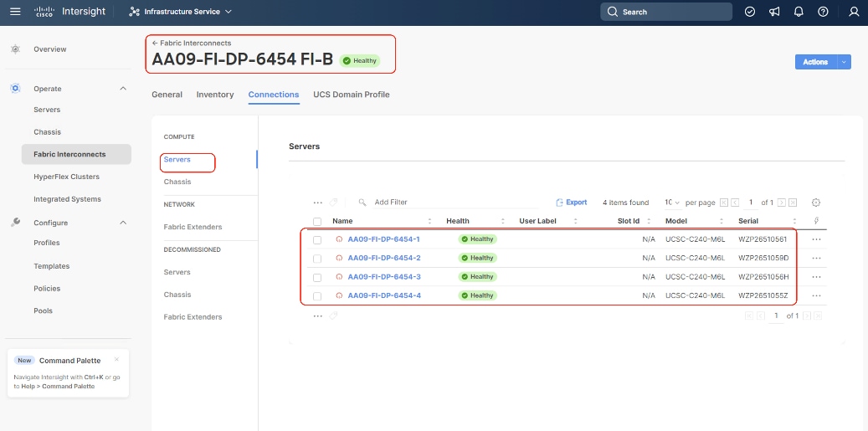The width and height of the screenshot is (868, 431).
Task: Change the items per page dropdown
Action: pos(672,203)
